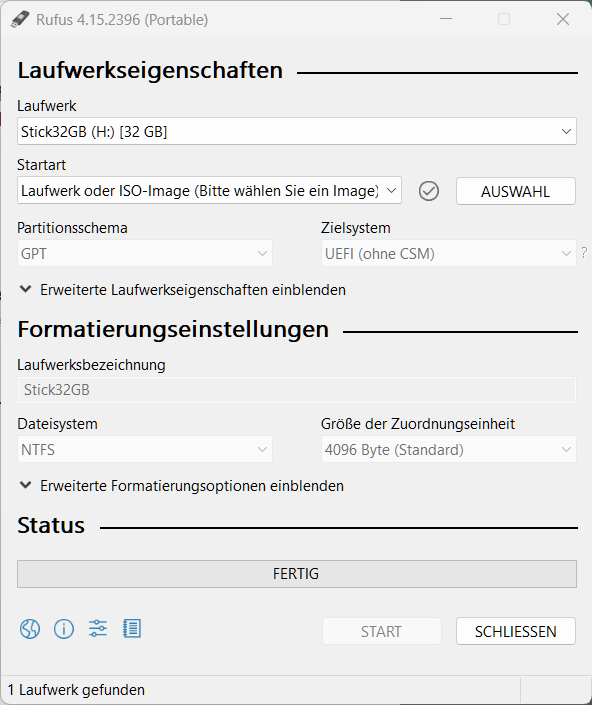Click '1 Laufwerk gefunden' status text
The image size is (592, 705).
[x=76, y=690]
